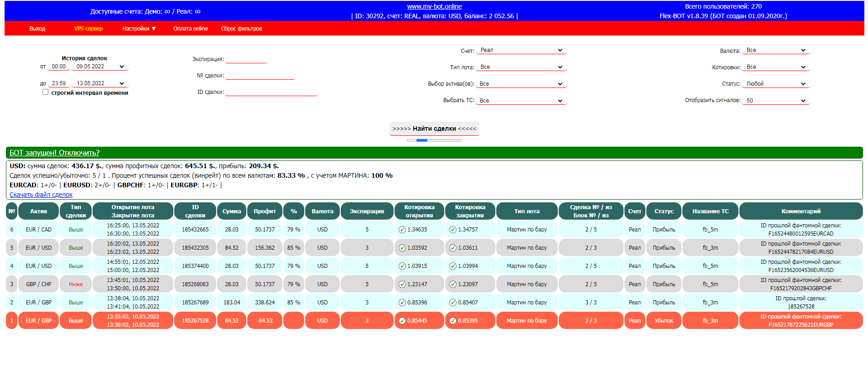Open the Статус dropdown set to Любой

click(776, 84)
